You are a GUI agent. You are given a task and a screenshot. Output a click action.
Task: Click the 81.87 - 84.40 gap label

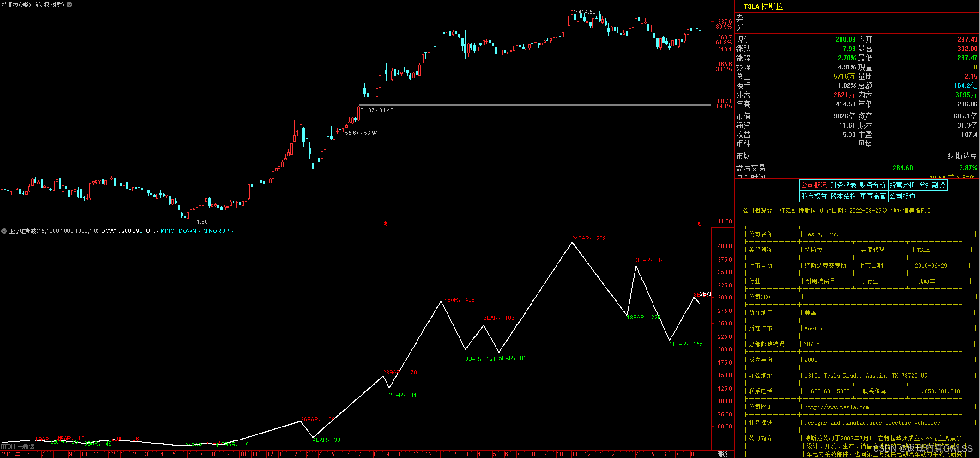tap(377, 110)
